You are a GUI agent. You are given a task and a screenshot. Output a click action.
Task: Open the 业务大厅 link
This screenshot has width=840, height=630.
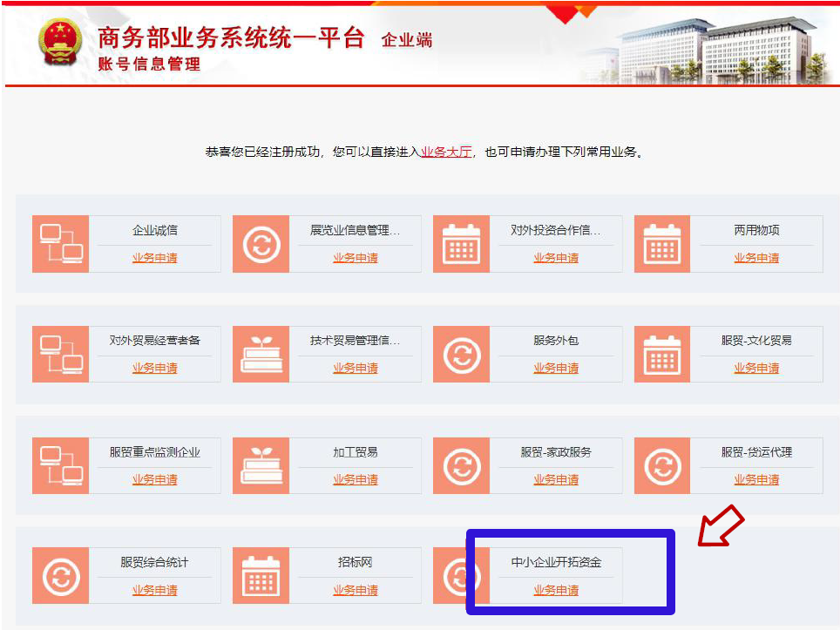tap(446, 152)
